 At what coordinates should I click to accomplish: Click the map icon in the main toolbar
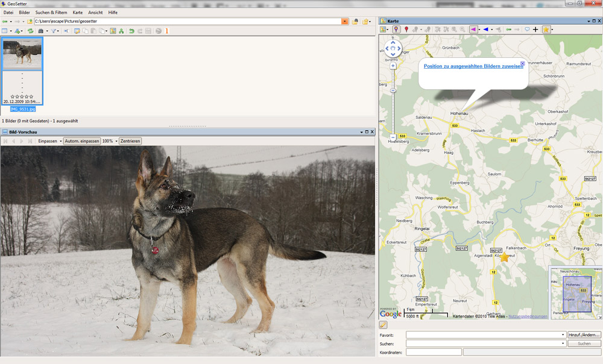click(x=113, y=31)
